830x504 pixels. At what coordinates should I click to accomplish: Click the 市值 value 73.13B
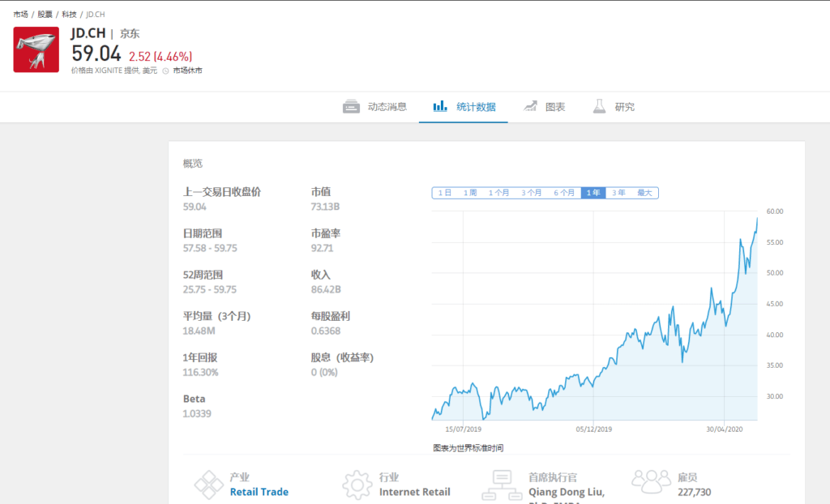click(325, 207)
